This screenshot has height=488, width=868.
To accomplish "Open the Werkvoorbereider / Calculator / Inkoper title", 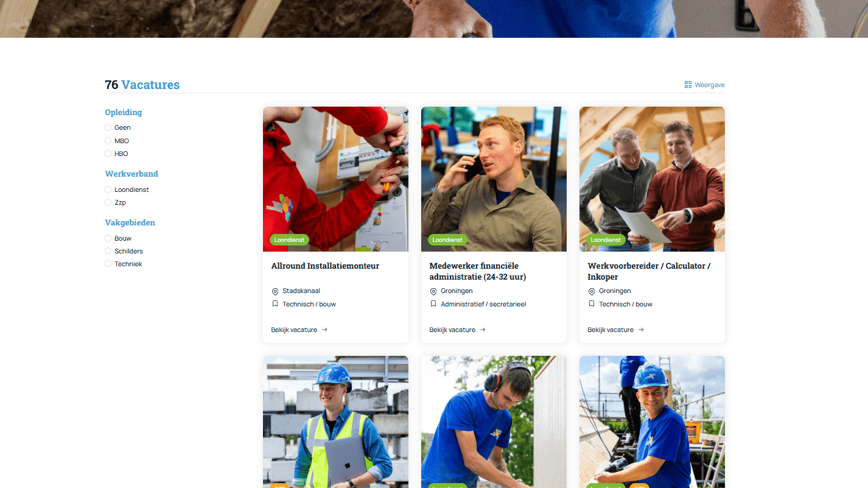I will point(649,271).
